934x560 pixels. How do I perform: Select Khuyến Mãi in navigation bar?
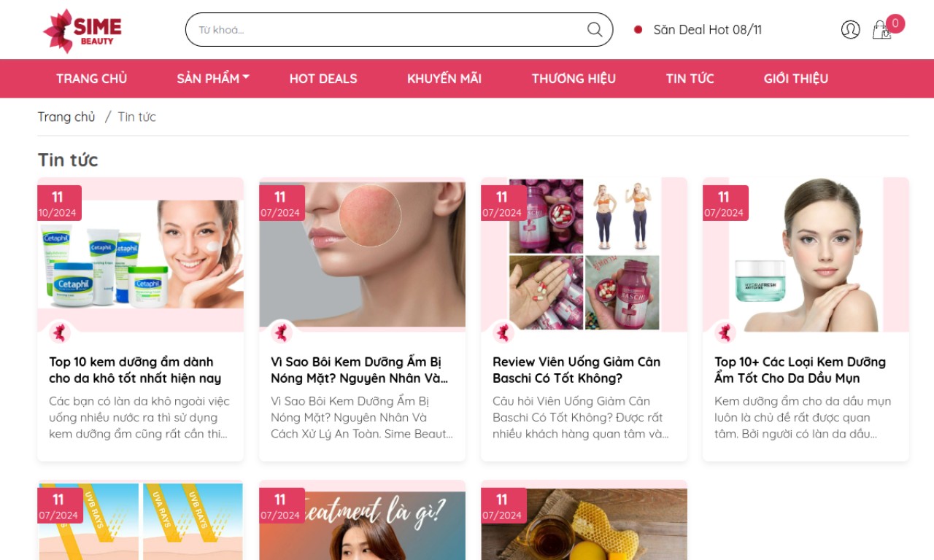coord(444,79)
